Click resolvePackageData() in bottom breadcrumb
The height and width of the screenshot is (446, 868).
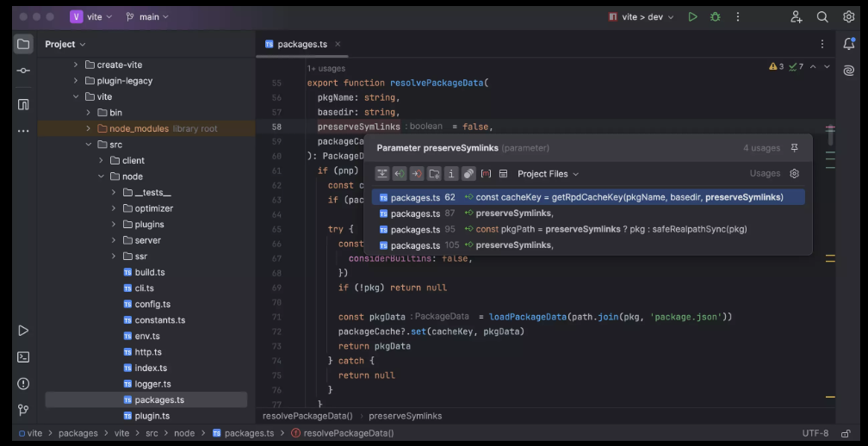pos(307,416)
